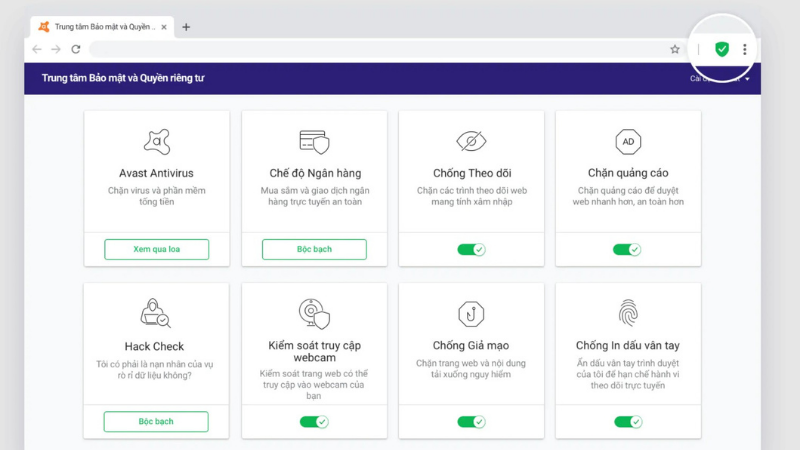Screen dimensions: 800x450
Task: Click the Chống Theo dõi crossed-eye icon
Action: [x=471, y=141]
